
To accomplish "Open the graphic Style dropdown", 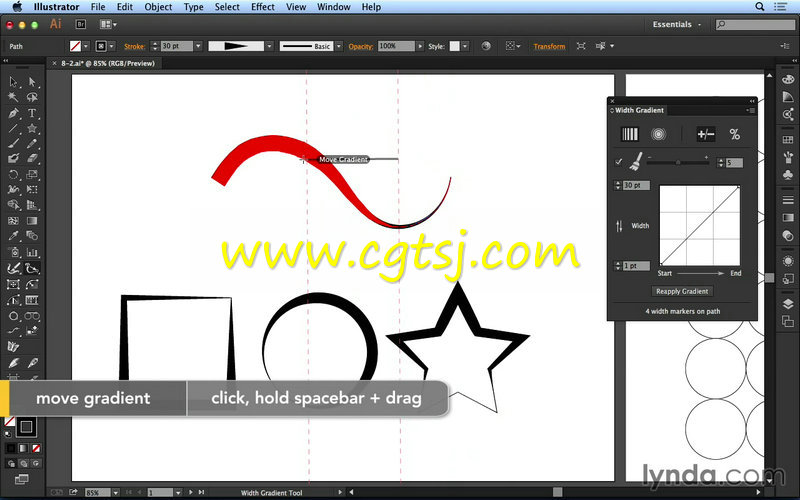I will pos(465,46).
